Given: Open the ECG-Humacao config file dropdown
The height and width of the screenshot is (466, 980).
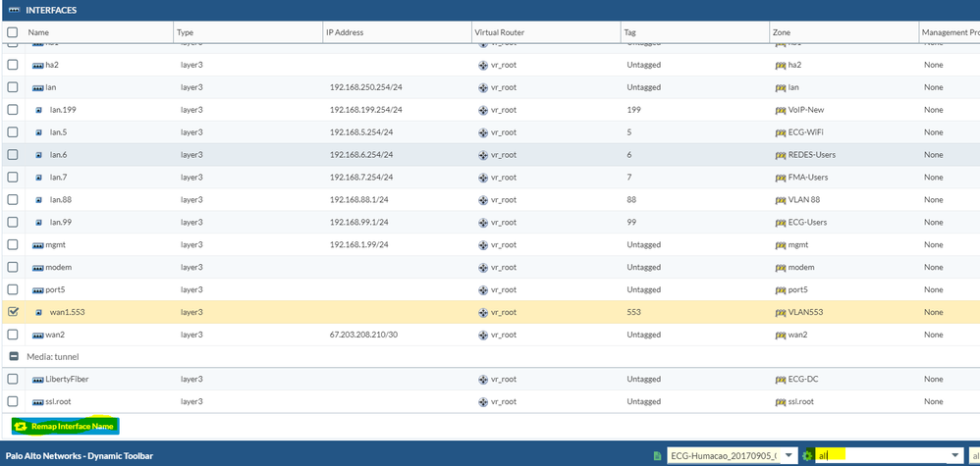Looking at the screenshot, I should coord(790,456).
